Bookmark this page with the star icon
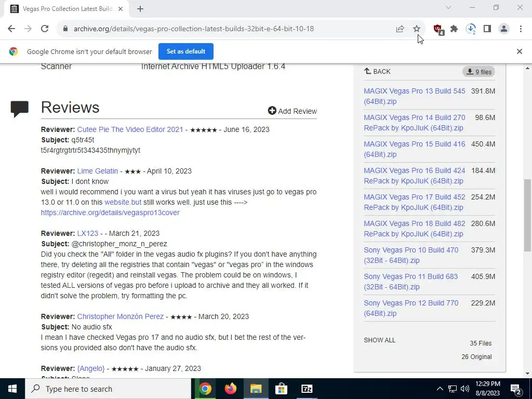Image resolution: width=532 pixels, height=399 pixels. (417, 29)
